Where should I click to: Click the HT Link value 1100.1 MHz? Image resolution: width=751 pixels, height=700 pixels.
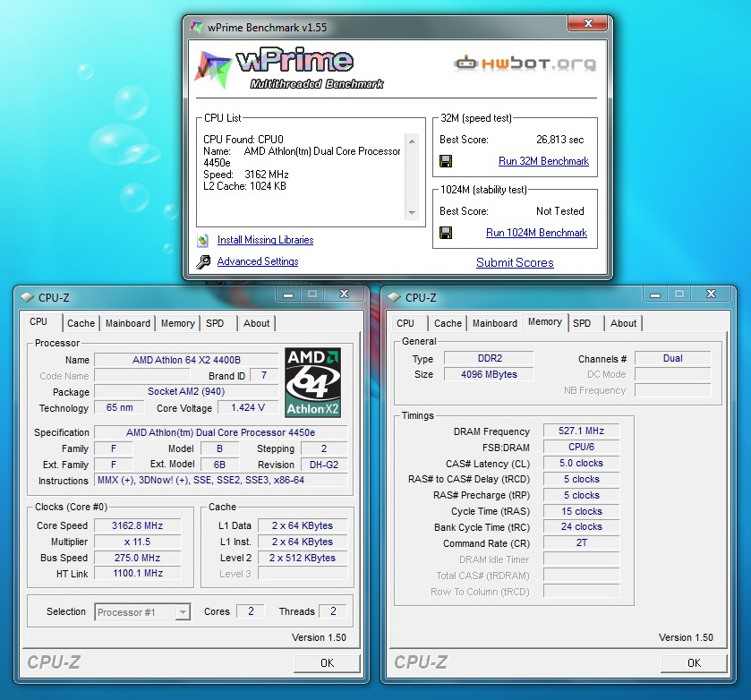[x=138, y=573]
